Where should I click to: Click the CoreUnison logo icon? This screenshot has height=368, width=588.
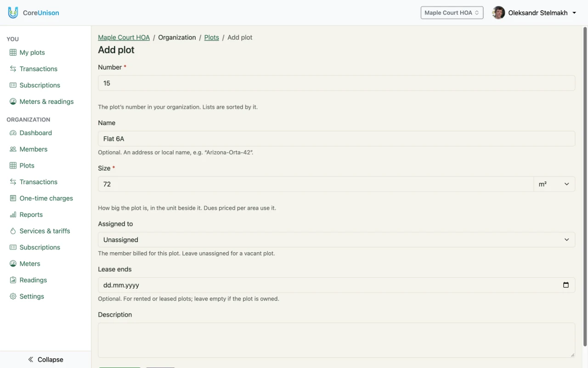[x=13, y=12]
